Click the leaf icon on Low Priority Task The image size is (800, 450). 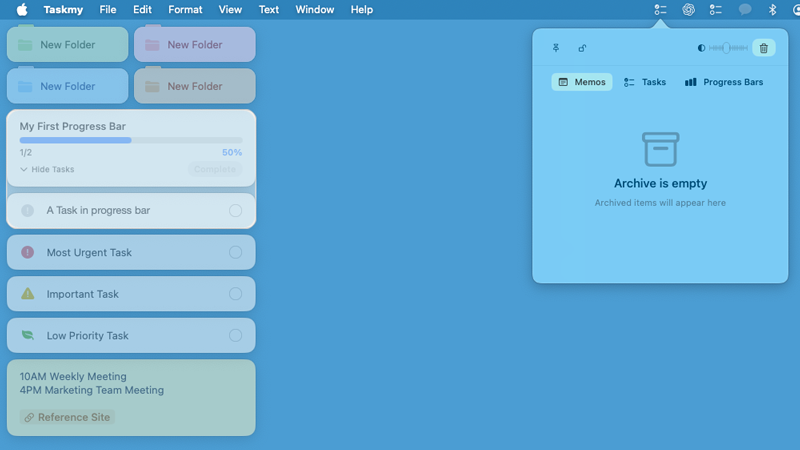click(x=27, y=336)
